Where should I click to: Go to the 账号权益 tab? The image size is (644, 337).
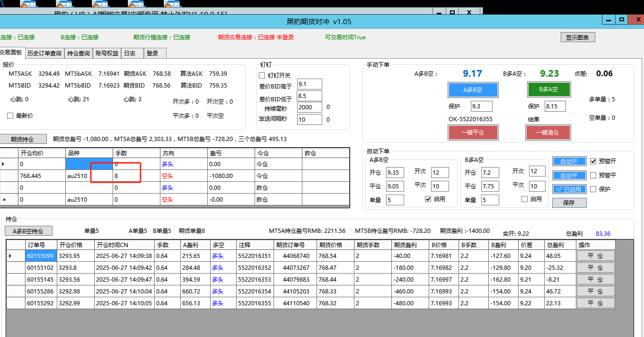click(x=106, y=53)
